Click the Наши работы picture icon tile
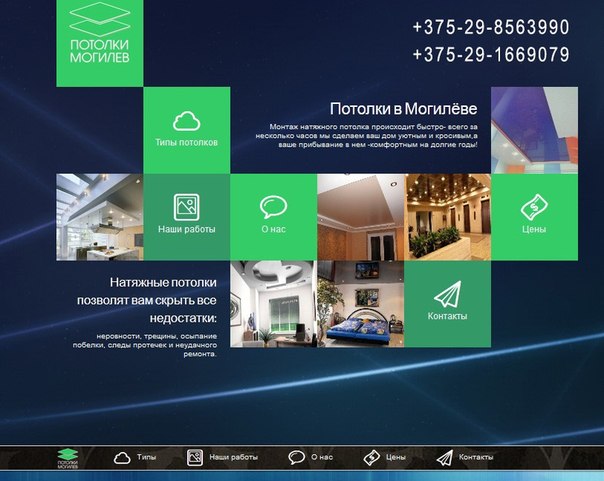Screen dimensions: 604x481 (187, 217)
